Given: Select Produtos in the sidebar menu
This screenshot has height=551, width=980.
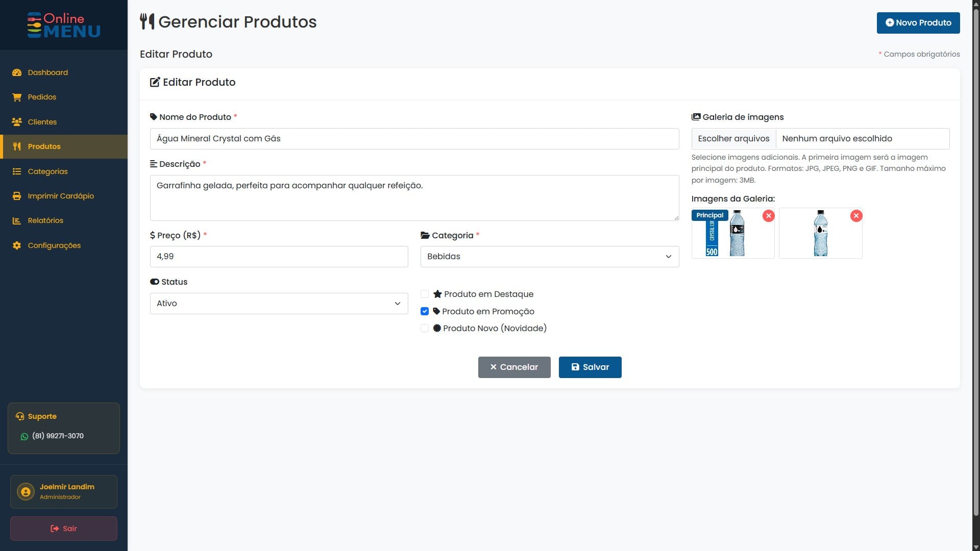Looking at the screenshot, I should coord(45,146).
